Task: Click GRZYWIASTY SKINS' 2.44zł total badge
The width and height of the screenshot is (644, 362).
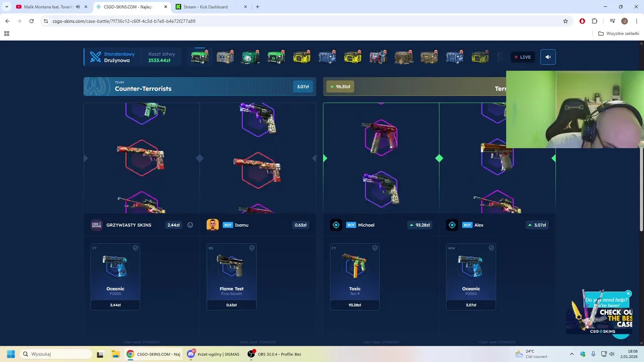Action: pos(173,225)
